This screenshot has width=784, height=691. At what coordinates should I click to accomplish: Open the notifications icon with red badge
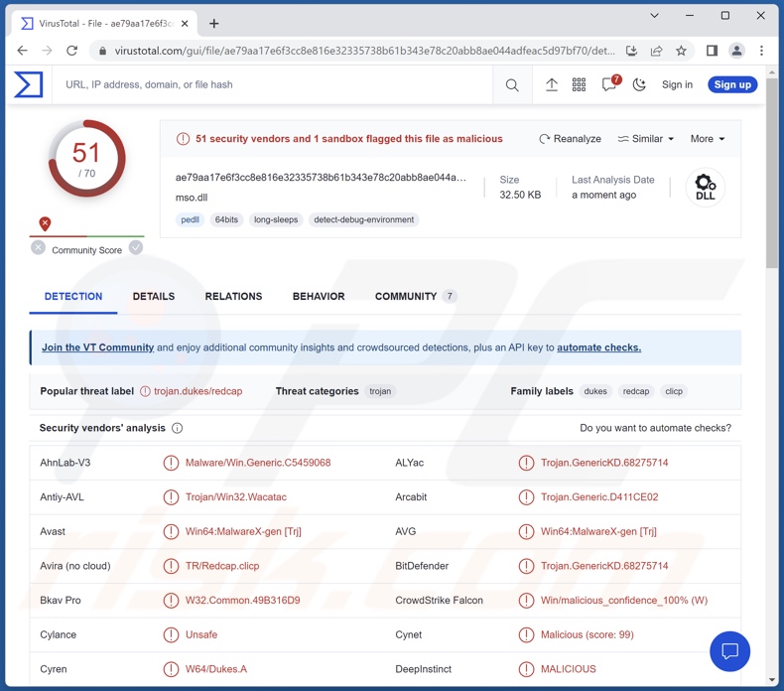[x=610, y=84]
